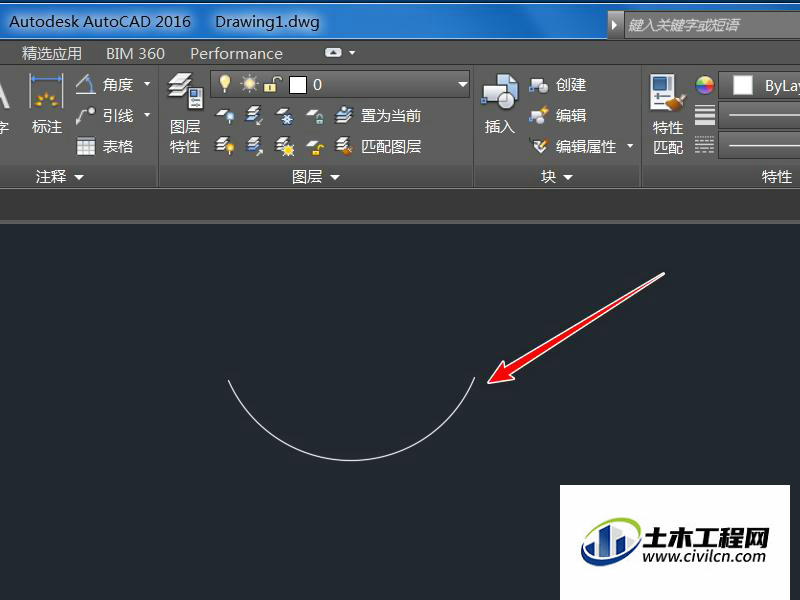Open the Performance ribbon tab

coord(236,54)
